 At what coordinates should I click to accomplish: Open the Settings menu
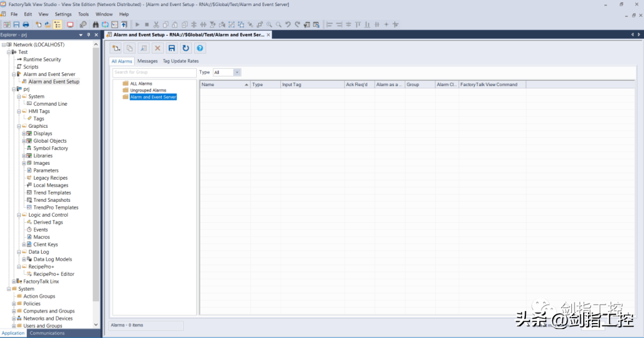point(63,14)
